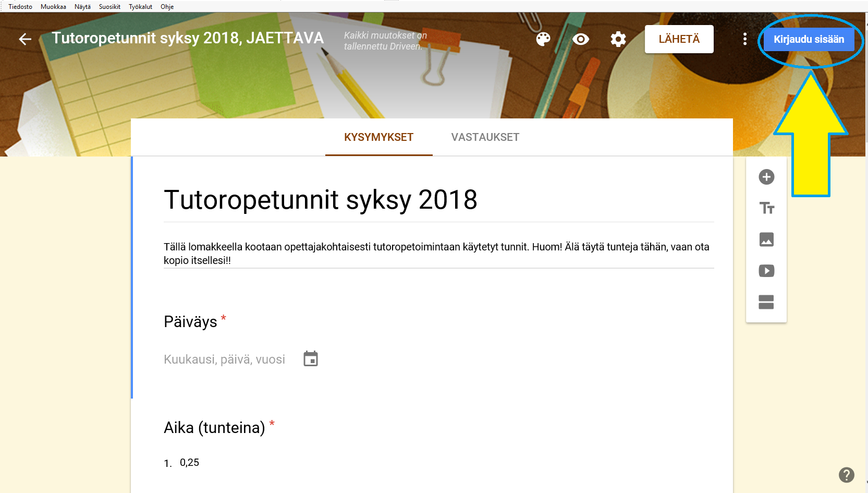Add a section using the section icon
The height and width of the screenshot is (493, 868).
(x=766, y=302)
